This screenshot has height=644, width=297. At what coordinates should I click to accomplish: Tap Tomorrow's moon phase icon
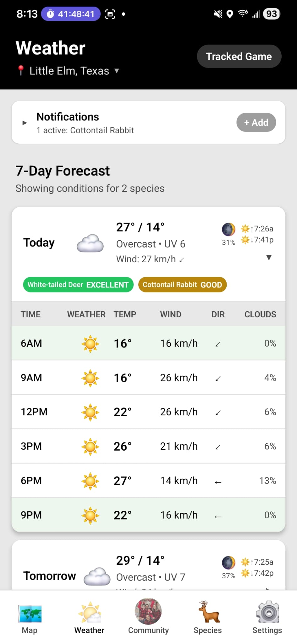(x=228, y=563)
